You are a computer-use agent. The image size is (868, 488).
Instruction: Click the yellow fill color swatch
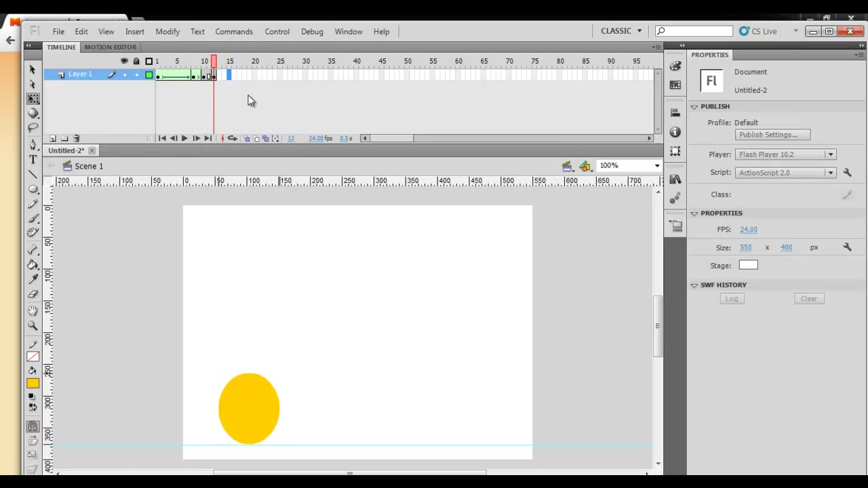click(33, 384)
